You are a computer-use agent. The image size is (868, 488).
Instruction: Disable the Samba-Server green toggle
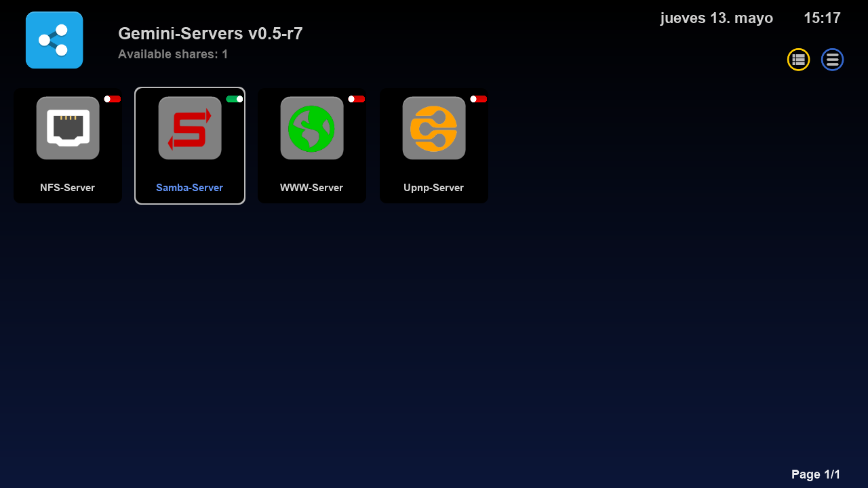tap(235, 99)
